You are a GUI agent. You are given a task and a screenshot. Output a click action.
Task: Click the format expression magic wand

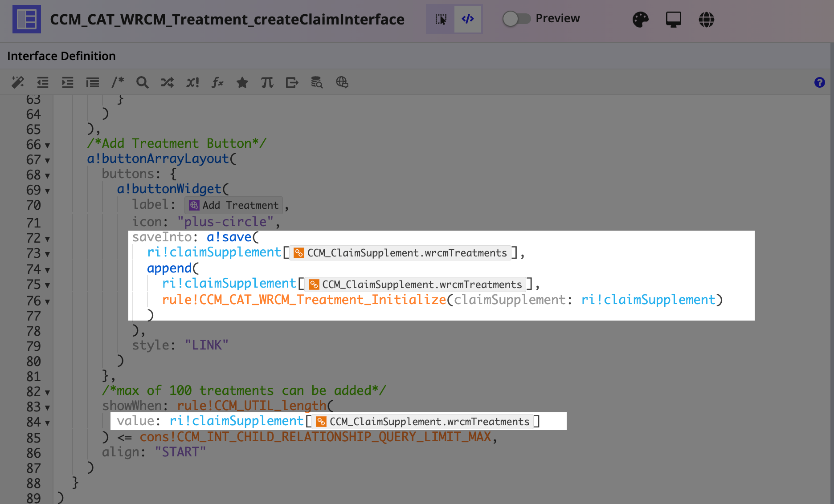[18, 82]
